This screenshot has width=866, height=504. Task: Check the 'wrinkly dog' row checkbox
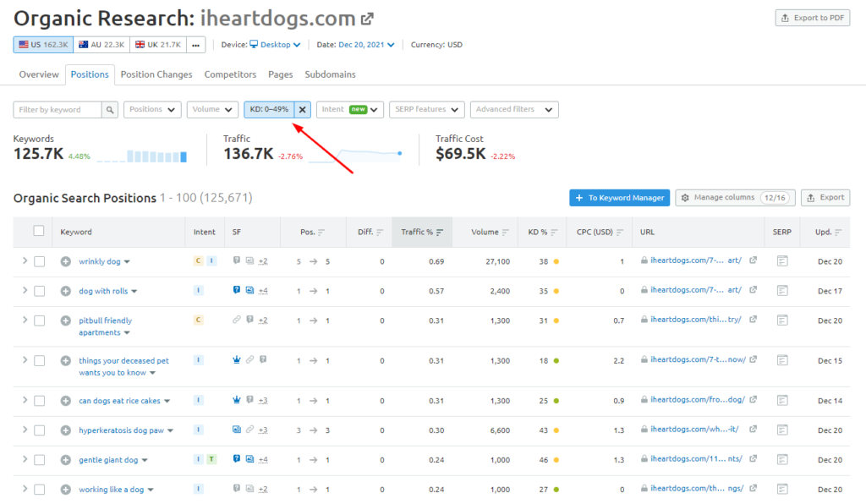pyautogui.click(x=39, y=261)
